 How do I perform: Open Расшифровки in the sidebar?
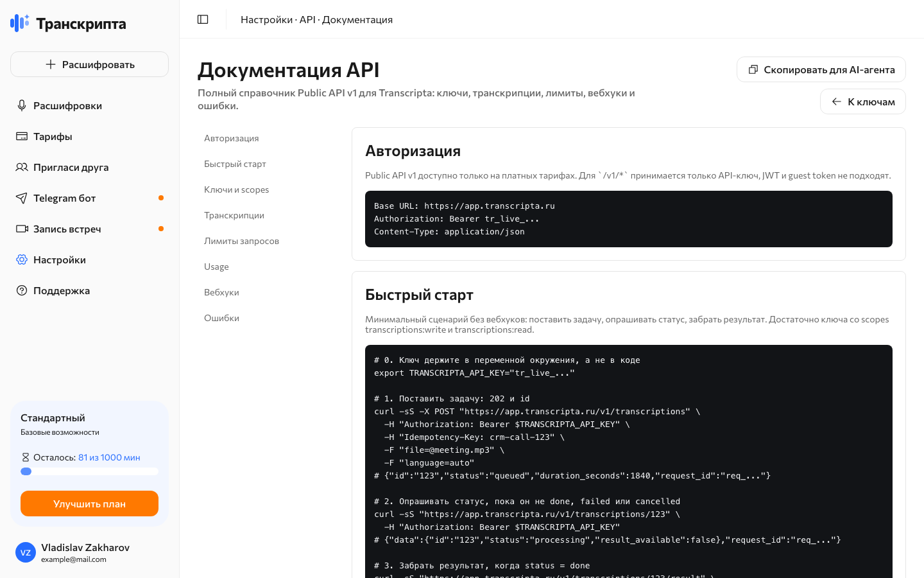(x=90, y=105)
